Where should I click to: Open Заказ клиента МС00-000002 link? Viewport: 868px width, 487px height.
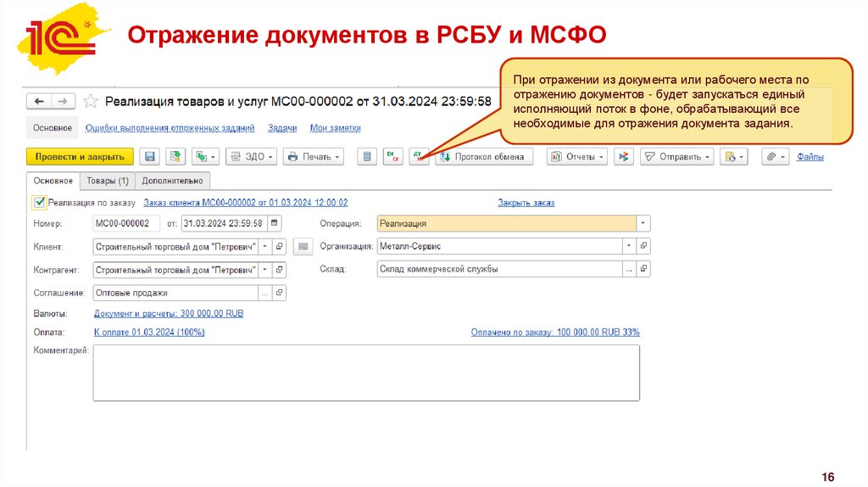coord(246,203)
